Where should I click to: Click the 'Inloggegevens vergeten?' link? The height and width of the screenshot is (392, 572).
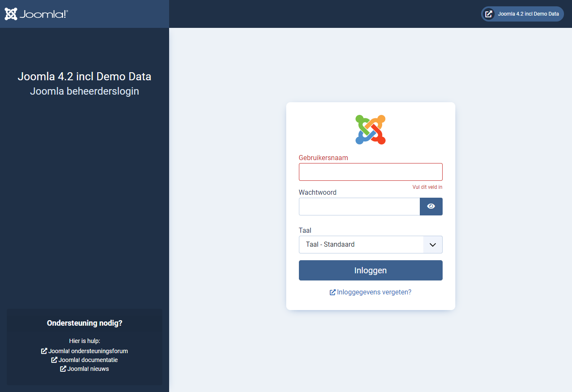[374, 292]
